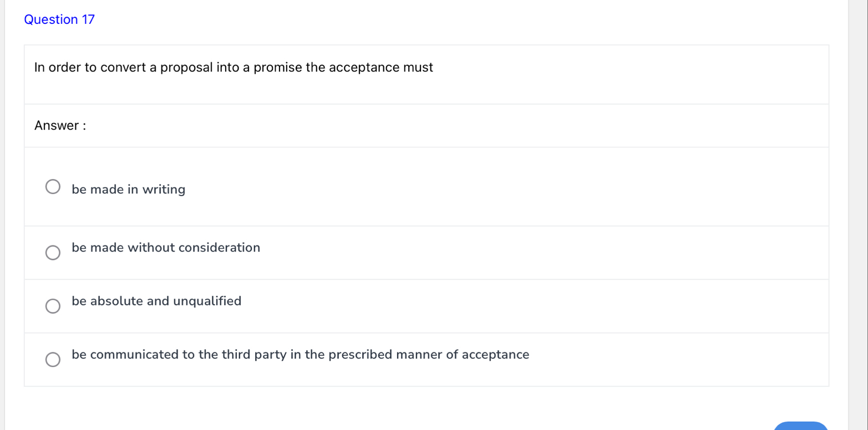Screen dimensions: 868x430
Task: Select 'be absolute and unqualified' option
Action: point(156,301)
